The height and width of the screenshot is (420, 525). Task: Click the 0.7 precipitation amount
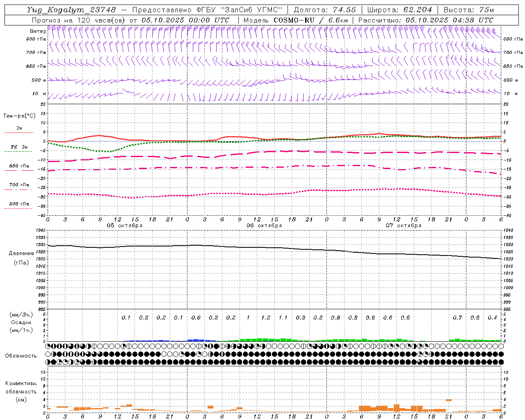tap(457, 318)
